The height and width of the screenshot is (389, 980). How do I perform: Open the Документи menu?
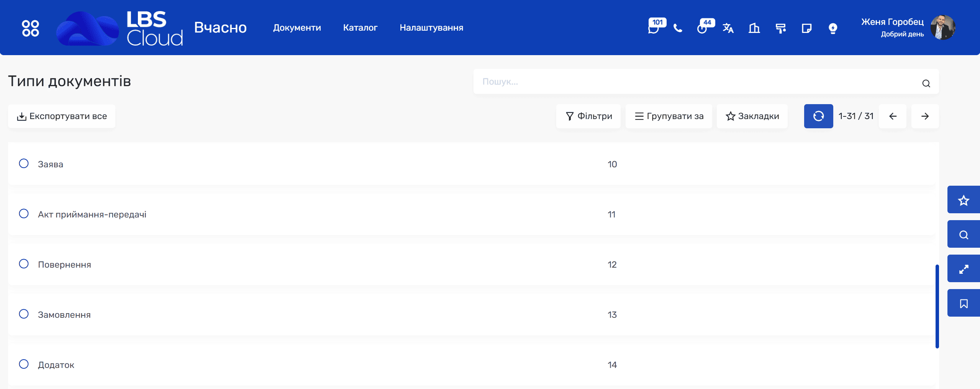coord(297,28)
